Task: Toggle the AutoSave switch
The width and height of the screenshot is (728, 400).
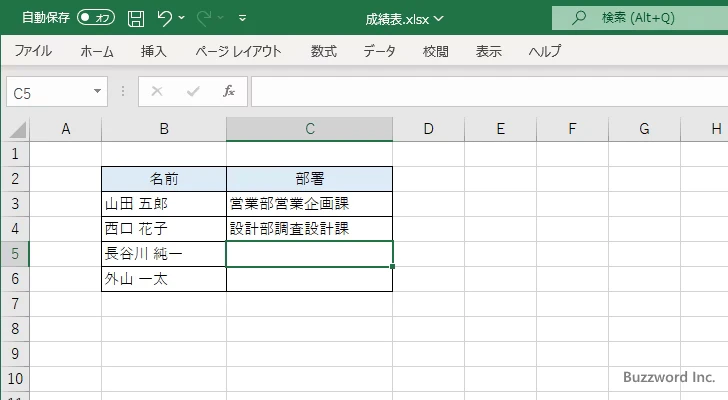Action: [96, 18]
